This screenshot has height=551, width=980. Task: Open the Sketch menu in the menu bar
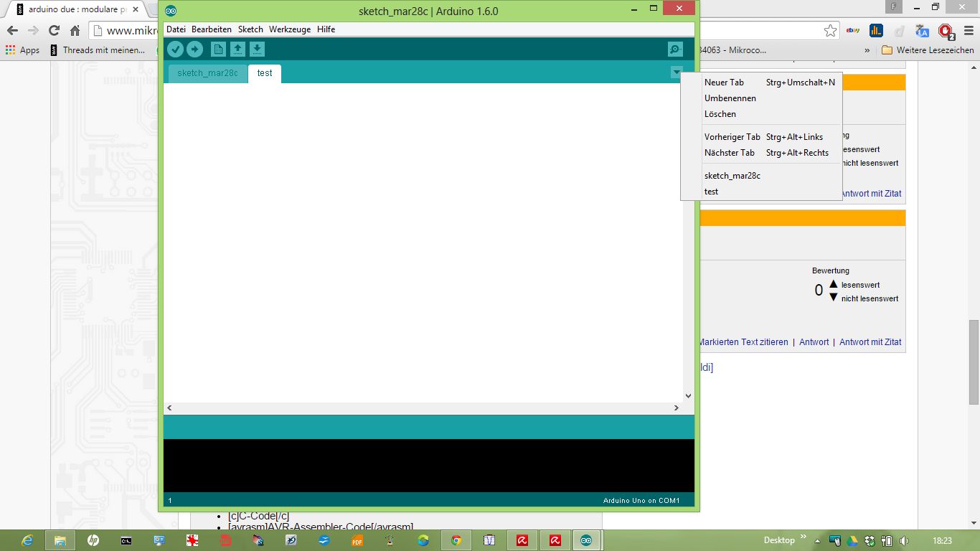[x=250, y=29]
